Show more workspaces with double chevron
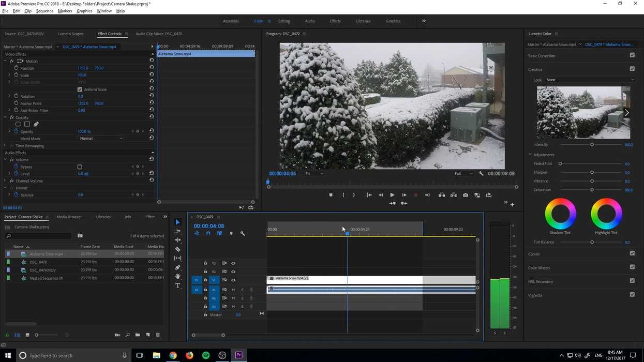This screenshot has width=644, height=362. tap(424, 21)
